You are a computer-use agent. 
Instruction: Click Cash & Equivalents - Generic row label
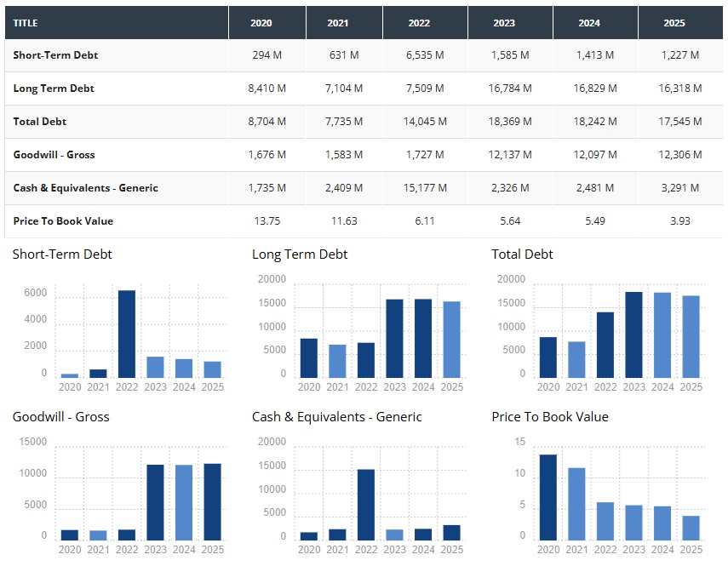[x=85, y=188]
